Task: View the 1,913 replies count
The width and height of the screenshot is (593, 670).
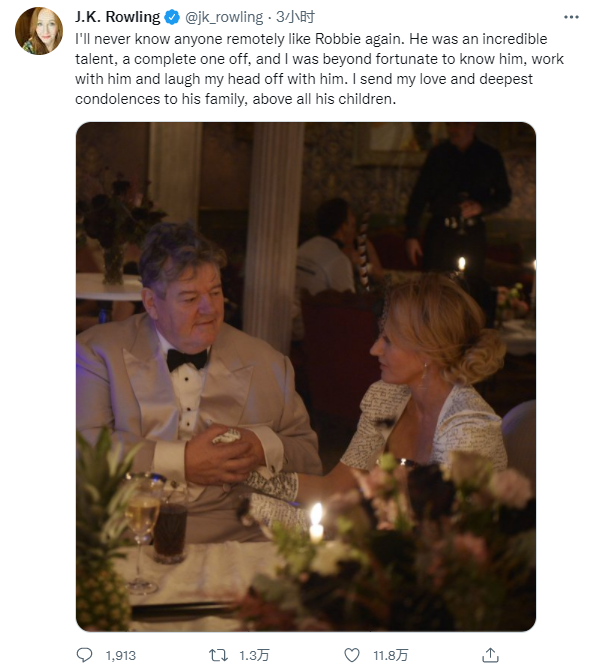Action: 121,655
